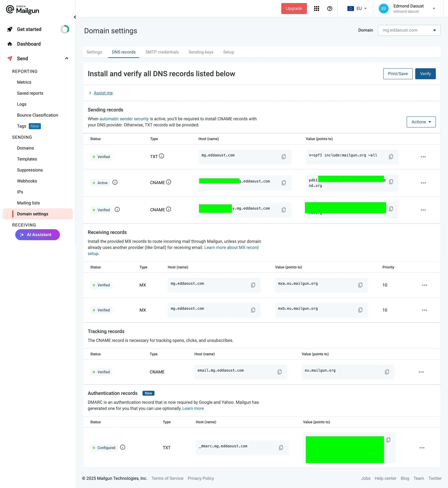Open more options for the mxb MX record
The width and height of the screenshot is (448, 488).
[425, 310]
